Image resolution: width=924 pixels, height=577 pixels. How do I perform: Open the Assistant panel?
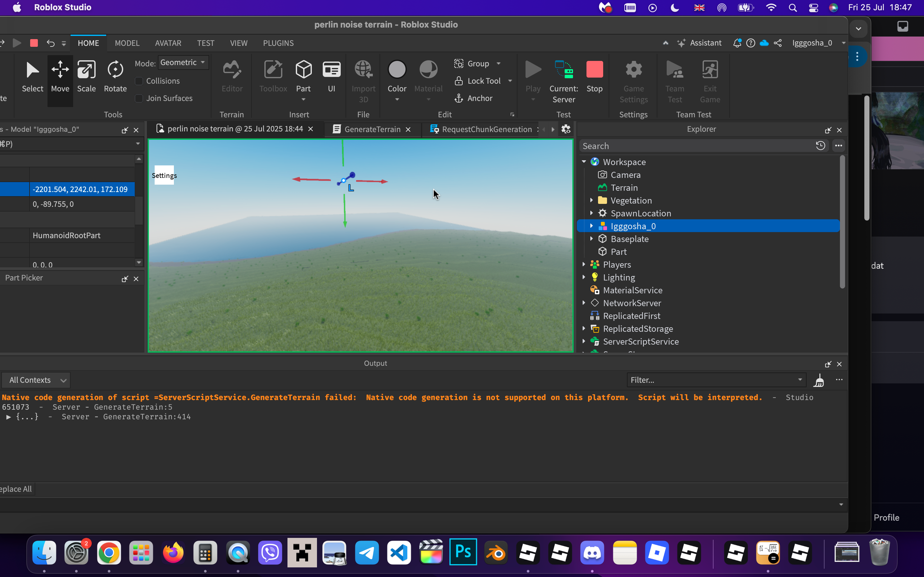point(699,43)
